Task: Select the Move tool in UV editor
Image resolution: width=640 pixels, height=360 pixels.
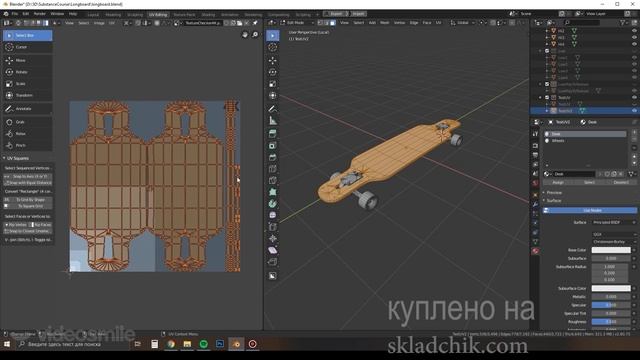Action: (x=27, y=60)
